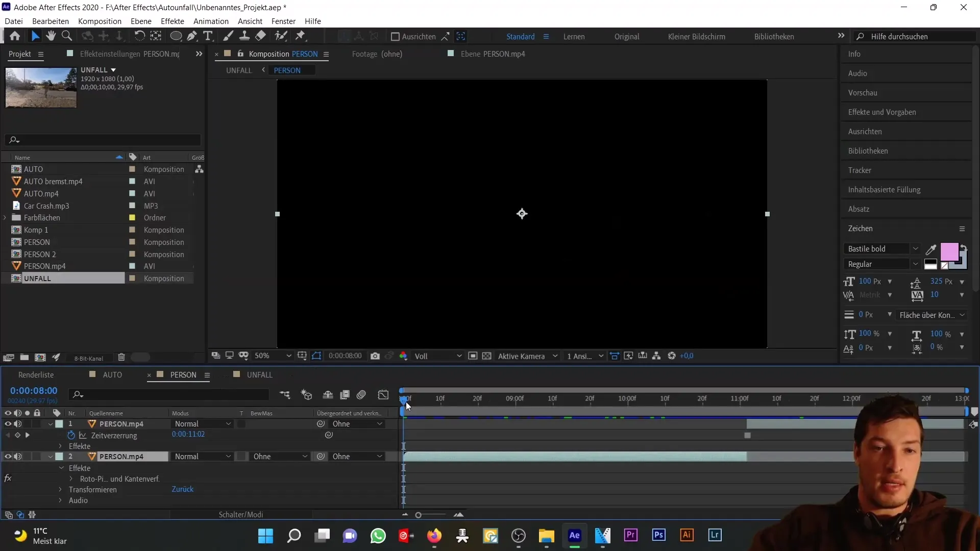Enable the Ausrichten snapping checkbox
This screenshot has height=551, width=980.
point(395,37)
